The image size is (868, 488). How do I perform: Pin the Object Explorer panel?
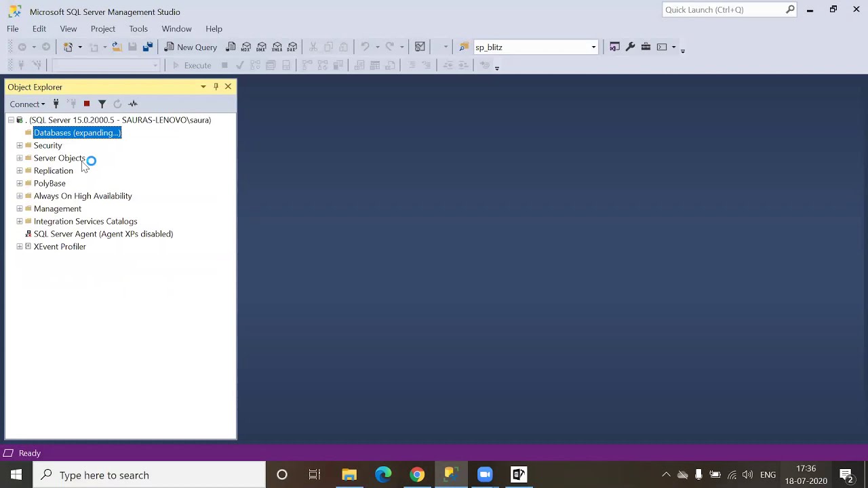[216, 87]
